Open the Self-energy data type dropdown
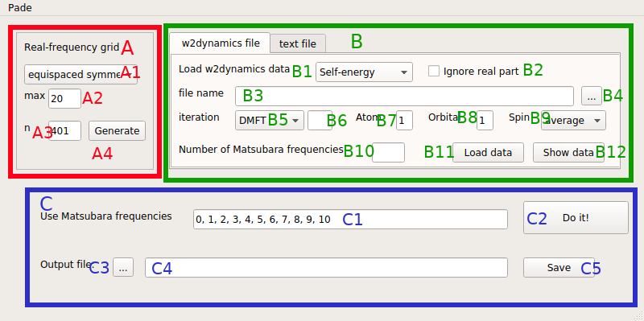This screenshot has width=644, height=321. coord(364,72)
